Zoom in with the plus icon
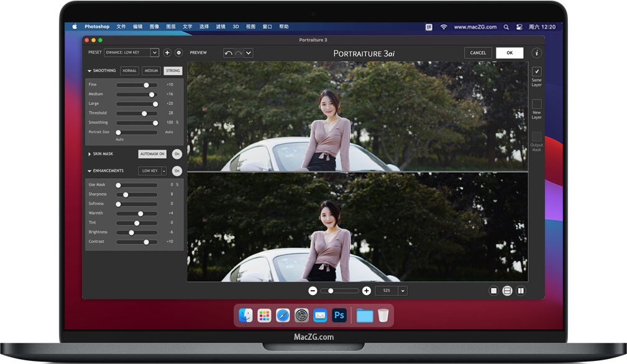627x364 pixels. point(367,291)
